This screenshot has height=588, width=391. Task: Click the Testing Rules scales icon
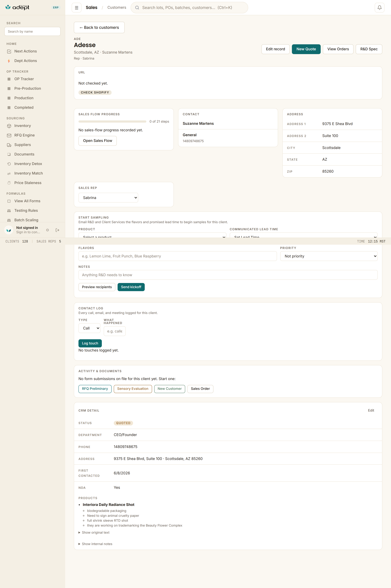[9, 211]
